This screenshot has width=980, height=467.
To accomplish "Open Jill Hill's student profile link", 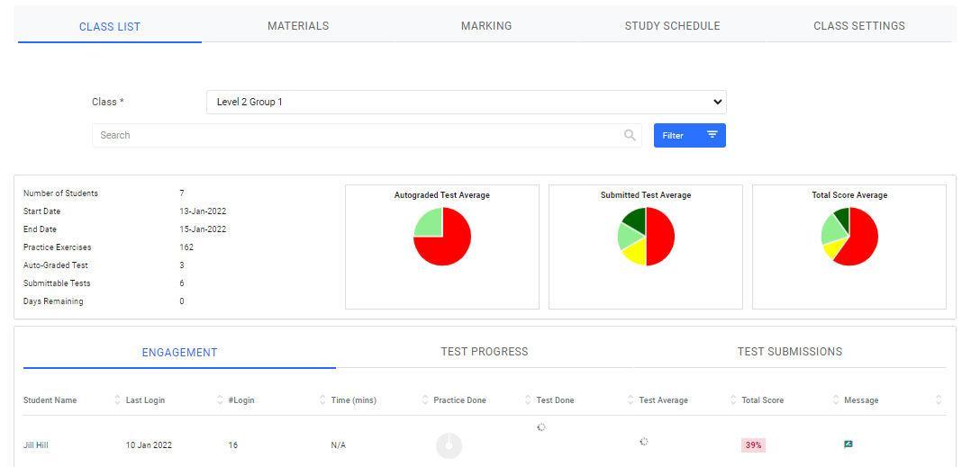I will tap(36, 445).
